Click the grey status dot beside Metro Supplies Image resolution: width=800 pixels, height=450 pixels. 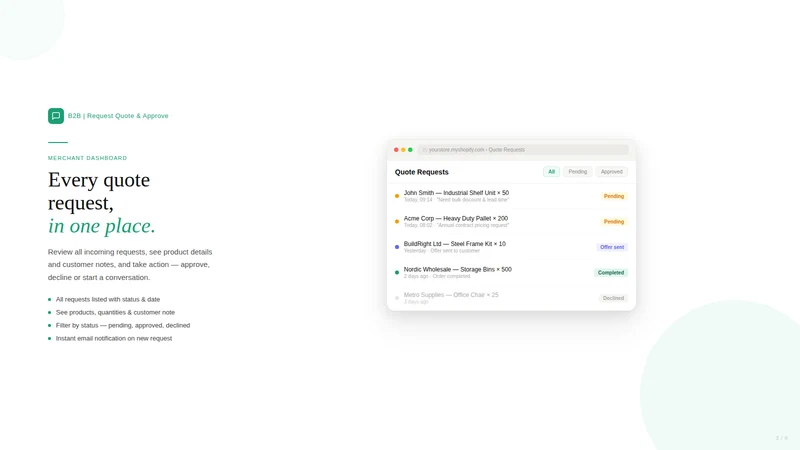click(x=397, y=298)
